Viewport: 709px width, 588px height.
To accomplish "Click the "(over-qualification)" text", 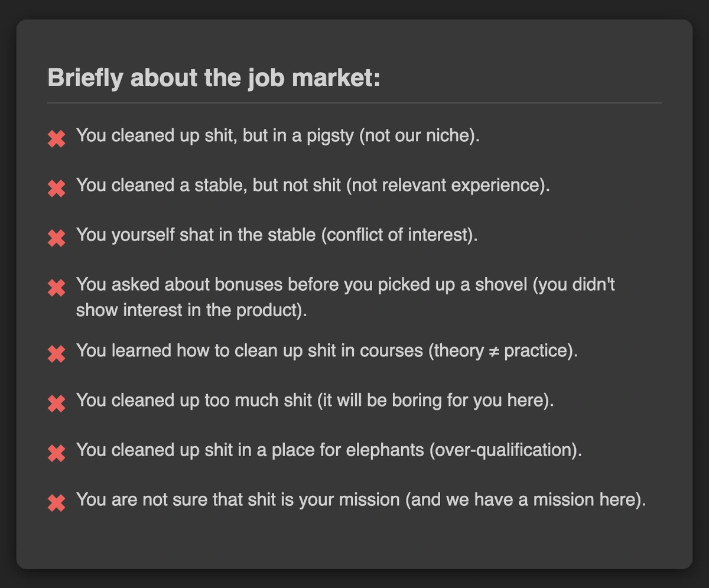I will point(505,450).
